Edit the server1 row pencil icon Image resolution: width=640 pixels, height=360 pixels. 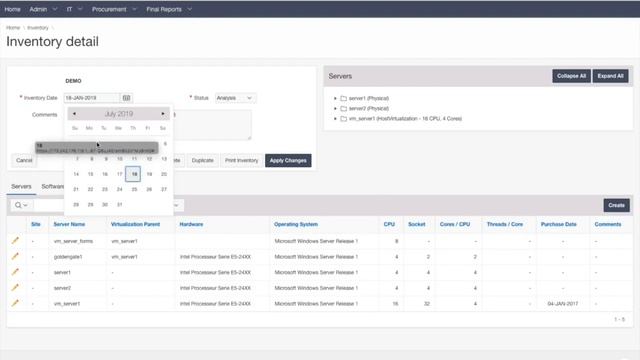(15, 272)
